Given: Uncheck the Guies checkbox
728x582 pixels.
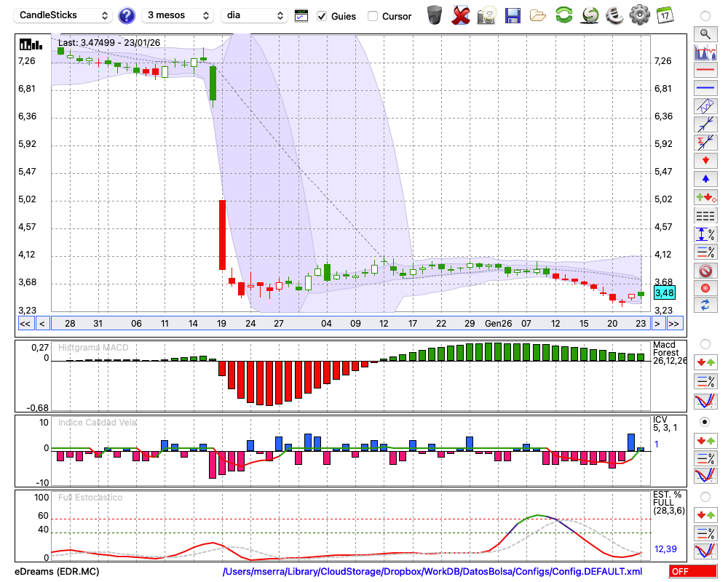Looking at the screenshot, I should pyautogui.click(x=322, y=16).
